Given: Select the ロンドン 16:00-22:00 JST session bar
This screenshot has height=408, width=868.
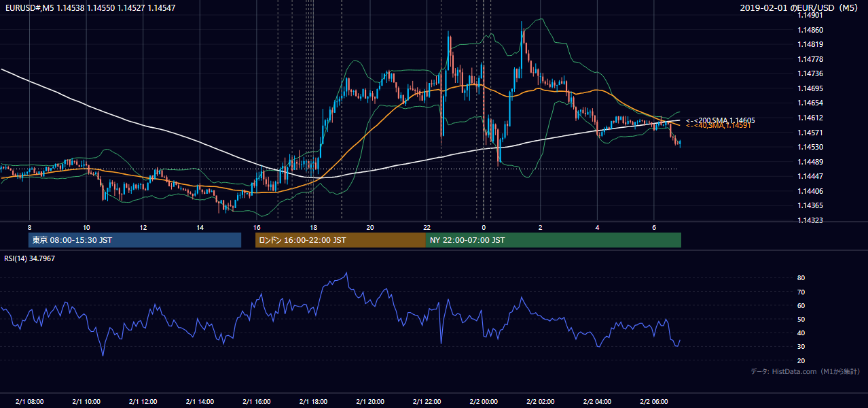Looking at the screenshot, I should tap(340, 240).
